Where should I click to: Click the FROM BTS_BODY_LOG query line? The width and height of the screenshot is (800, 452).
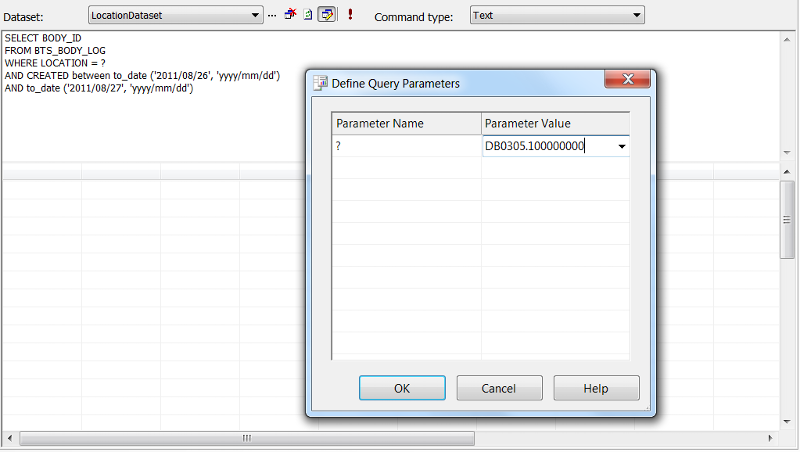(55, 51)
